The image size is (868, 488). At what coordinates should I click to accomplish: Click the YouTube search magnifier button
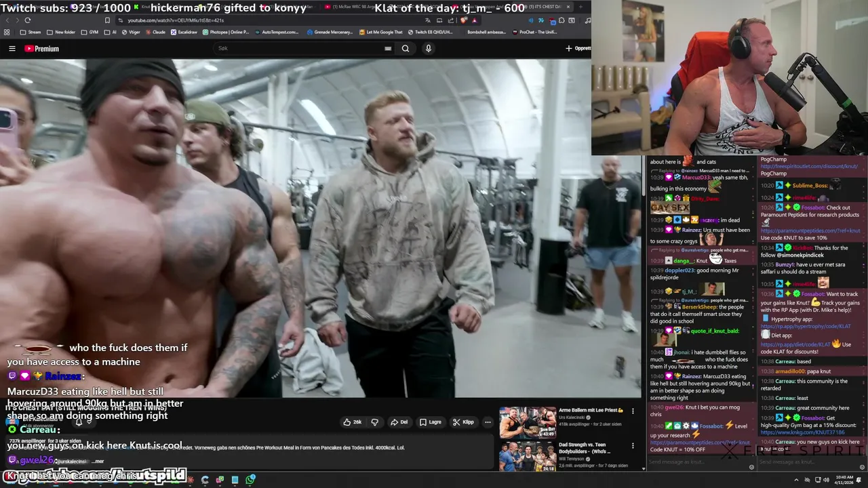406,48
